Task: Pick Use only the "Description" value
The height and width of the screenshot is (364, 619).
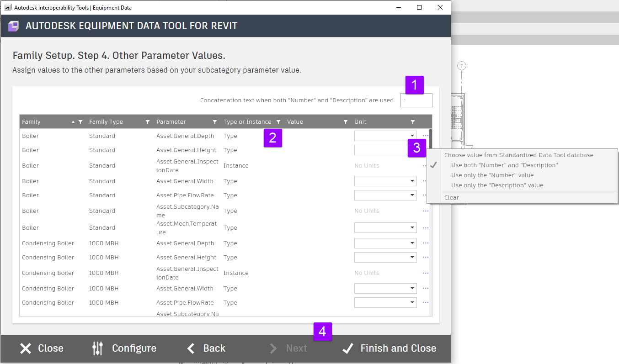Action: 497,185
